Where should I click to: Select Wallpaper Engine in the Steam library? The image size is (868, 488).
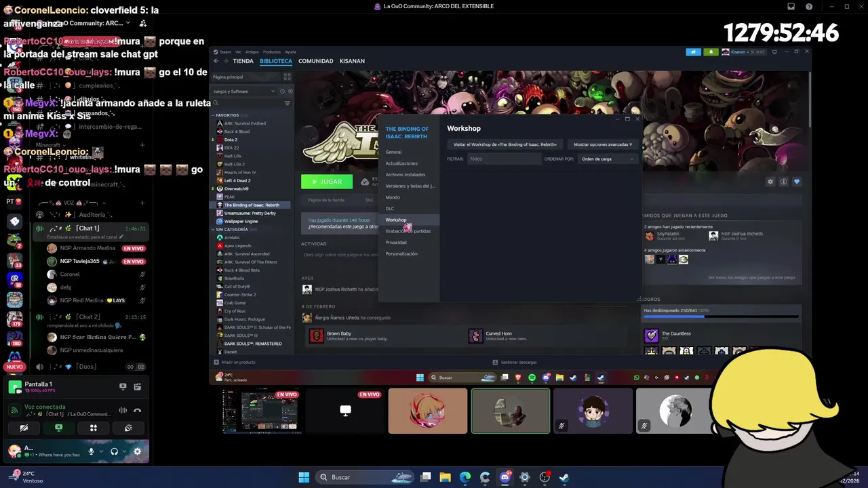[x=241, y=221]
